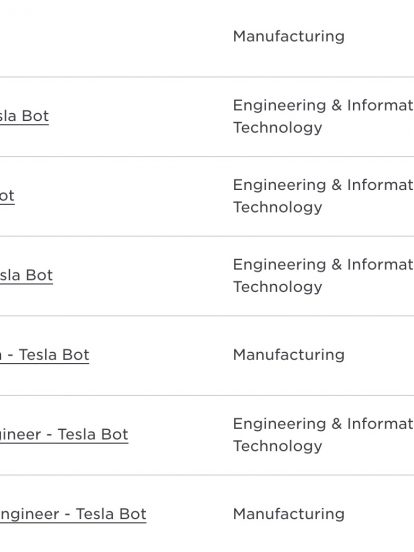Open the "- Tesla Bot" link in the middle Manufacturing row

[45, 355]
